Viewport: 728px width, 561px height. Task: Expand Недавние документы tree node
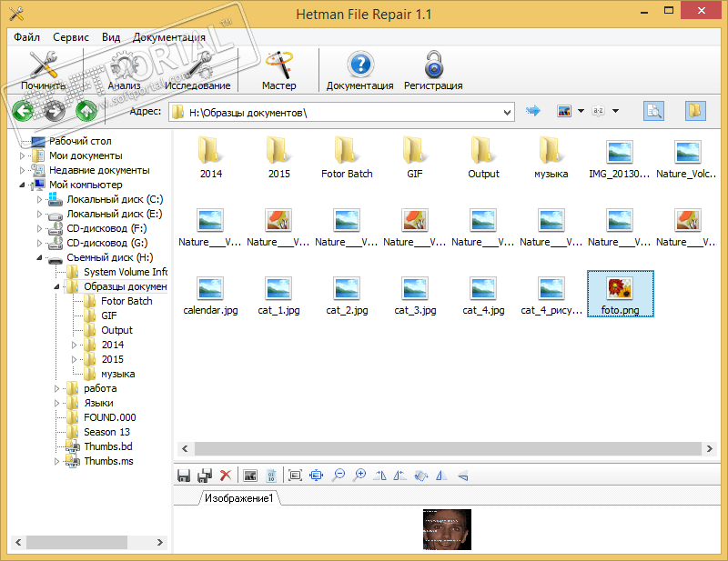pos(22,170)
